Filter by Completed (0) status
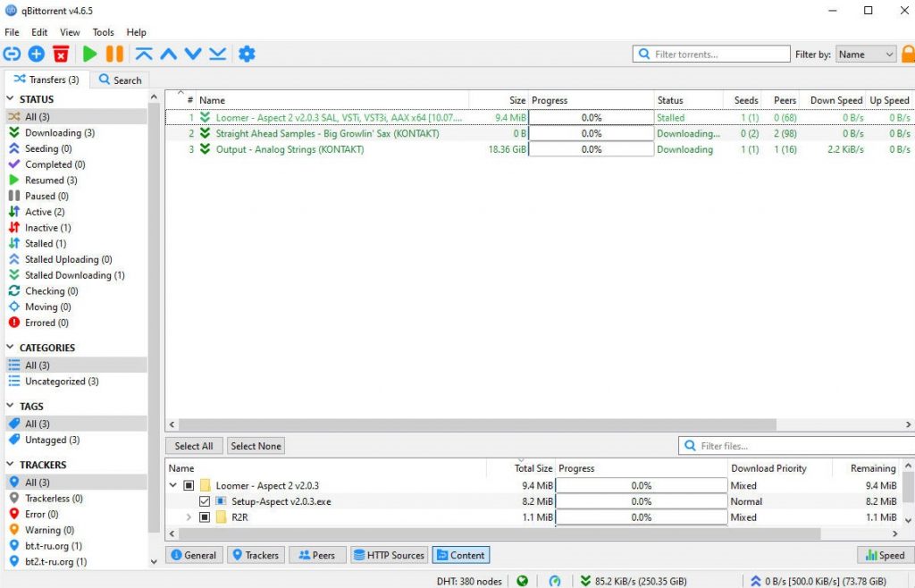 (55, 164)
